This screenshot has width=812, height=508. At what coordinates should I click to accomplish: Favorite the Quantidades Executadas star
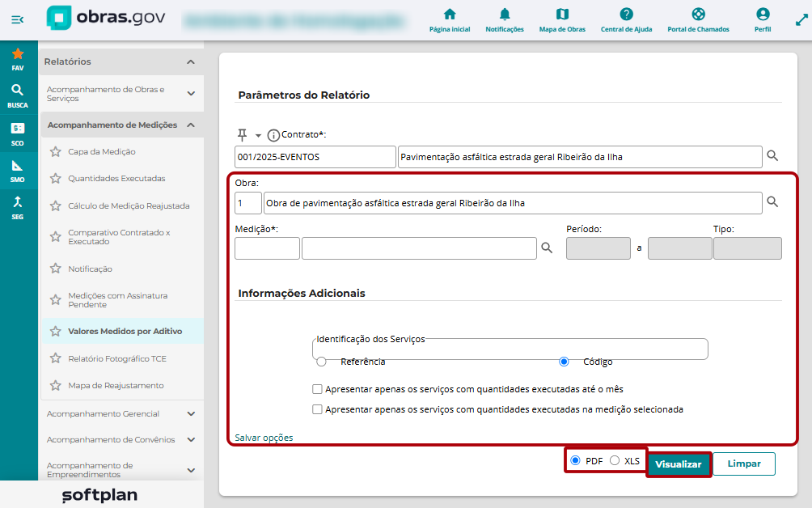click(56, 179)
